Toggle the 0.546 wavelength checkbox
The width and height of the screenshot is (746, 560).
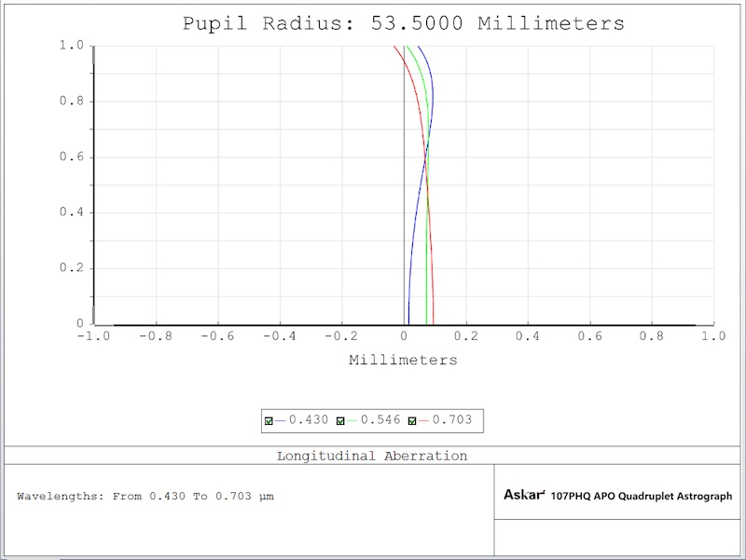[340, 421]
